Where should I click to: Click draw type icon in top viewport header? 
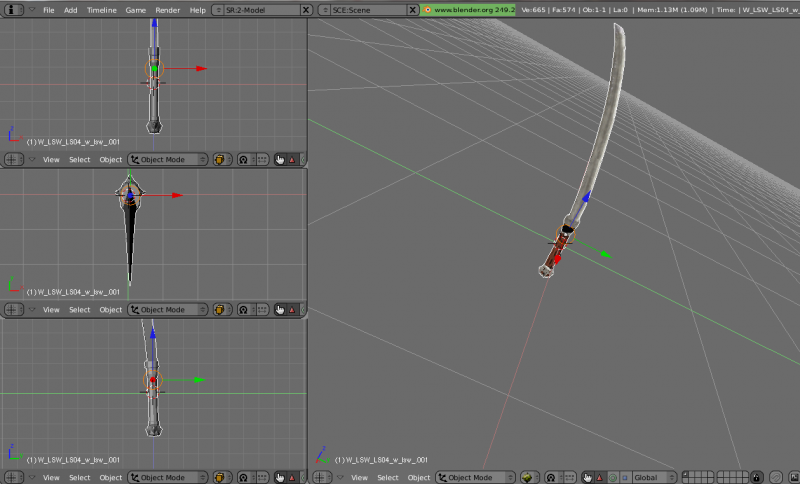click(222, 159)
